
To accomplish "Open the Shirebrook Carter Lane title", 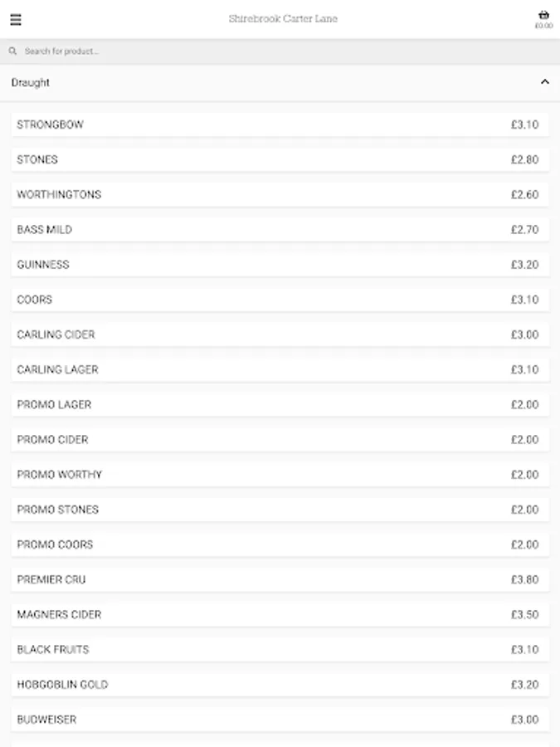I will click(x=283, y=19).
